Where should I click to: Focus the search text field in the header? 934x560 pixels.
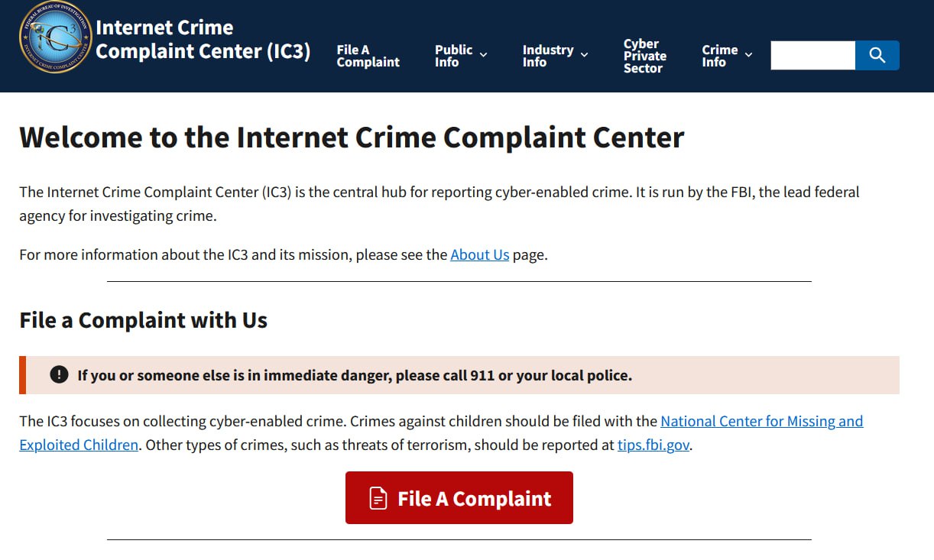tap(812, 55)
